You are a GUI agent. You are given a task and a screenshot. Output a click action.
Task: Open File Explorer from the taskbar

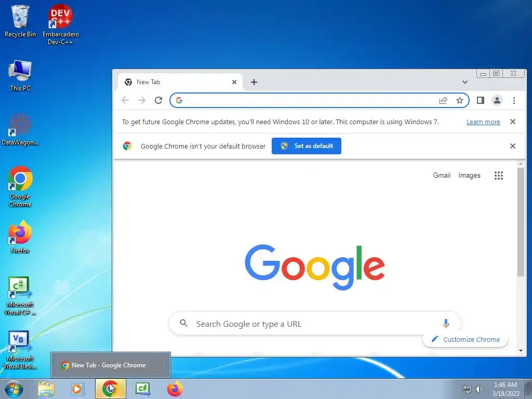(46, 389)
